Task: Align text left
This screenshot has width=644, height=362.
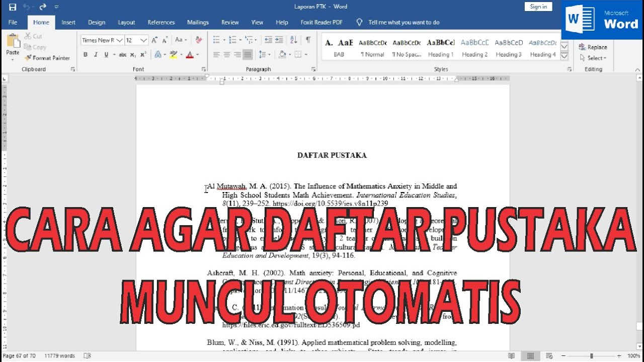Action: 216,54
